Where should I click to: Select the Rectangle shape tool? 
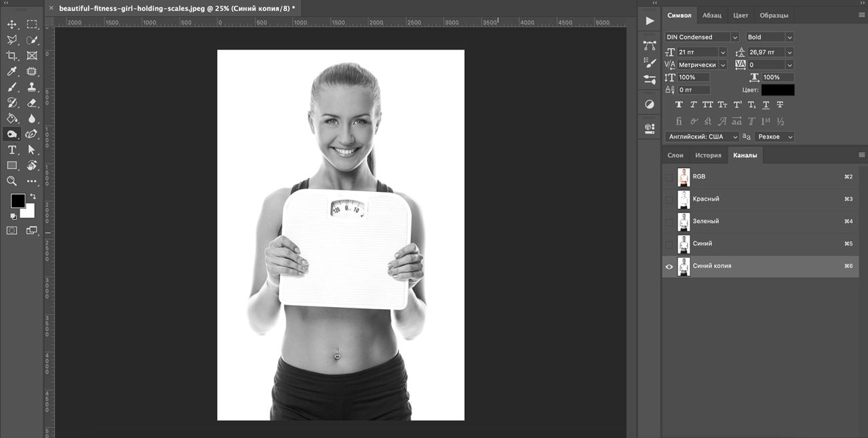12,165
